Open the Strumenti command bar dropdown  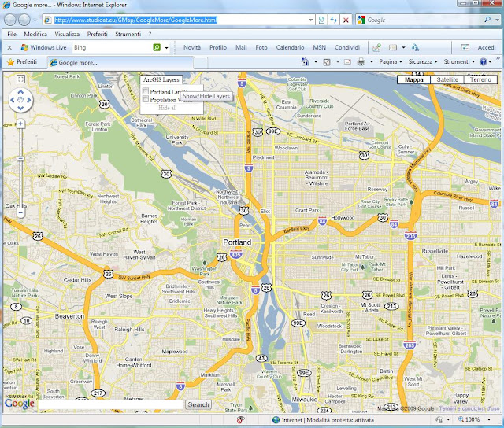pos(459,61)
